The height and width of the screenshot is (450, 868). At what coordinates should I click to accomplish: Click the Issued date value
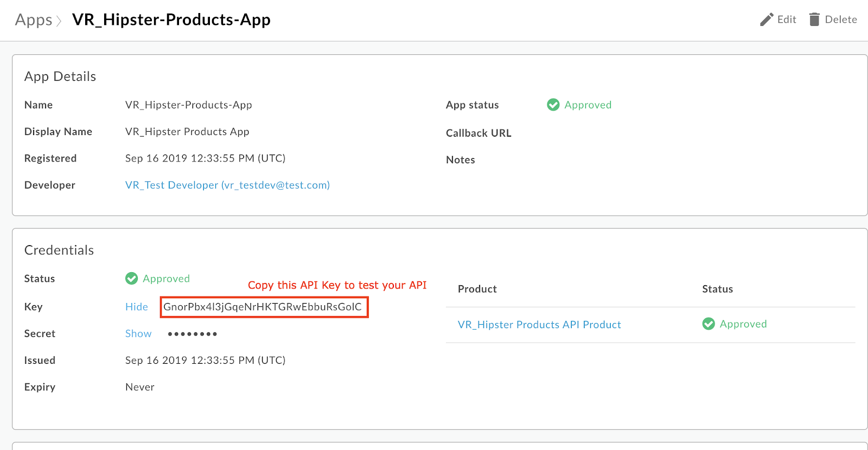tap(205, 360)
